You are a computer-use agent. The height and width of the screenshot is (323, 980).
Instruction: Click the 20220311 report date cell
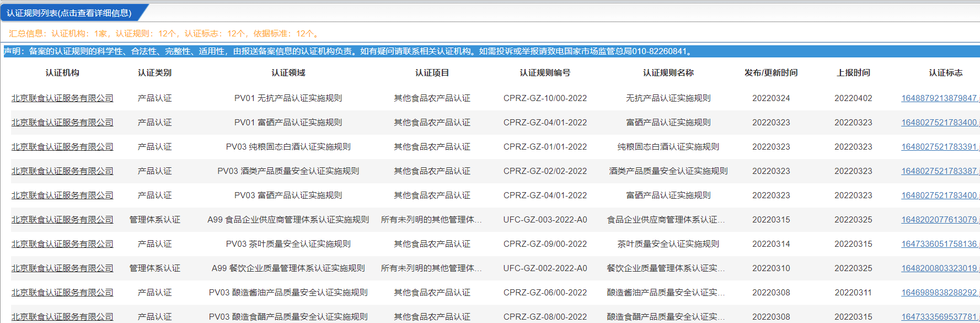854,293
